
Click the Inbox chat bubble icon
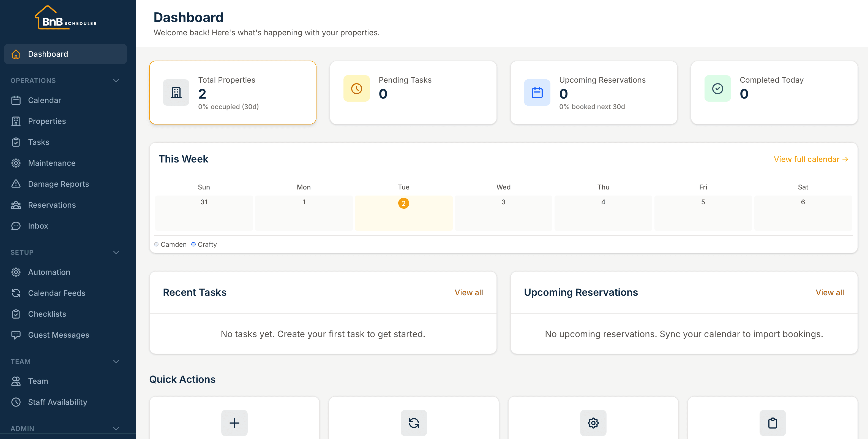(x=16, y=226)
